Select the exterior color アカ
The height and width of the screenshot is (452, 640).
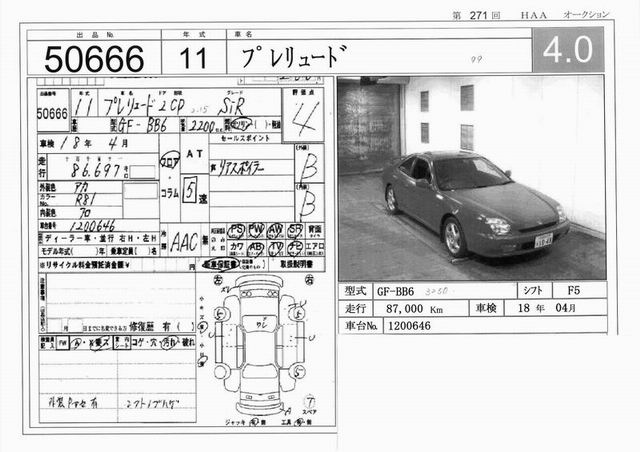point(81,187)
